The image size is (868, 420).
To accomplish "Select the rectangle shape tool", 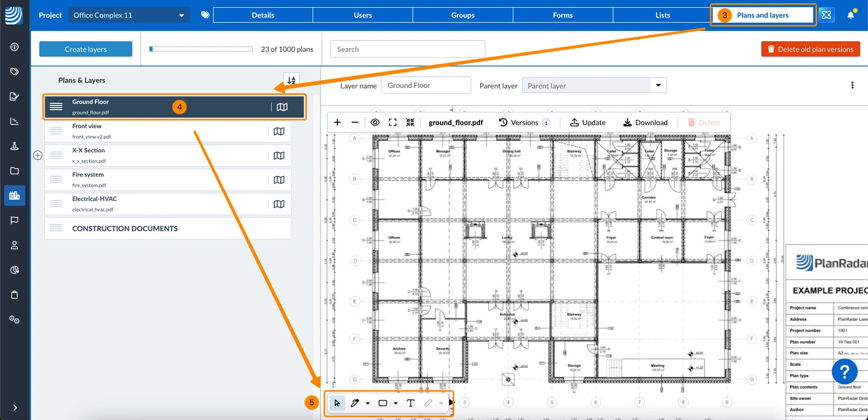I will pos(382,403).
